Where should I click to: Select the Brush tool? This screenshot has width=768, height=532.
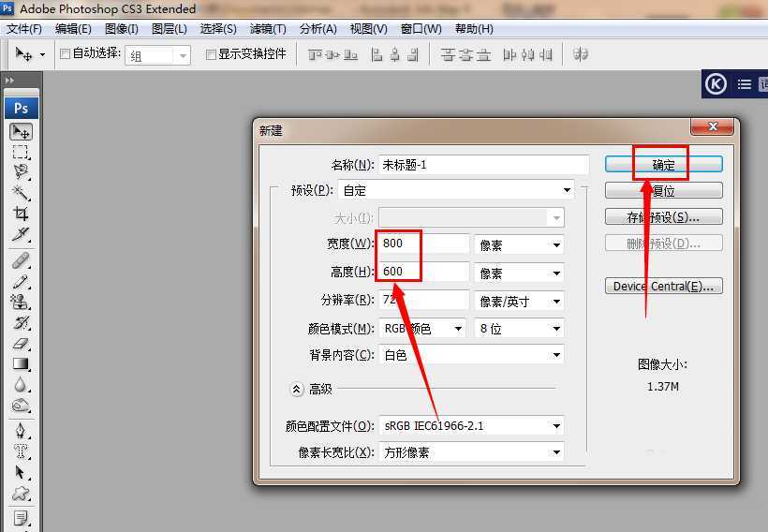pos(21,281)
